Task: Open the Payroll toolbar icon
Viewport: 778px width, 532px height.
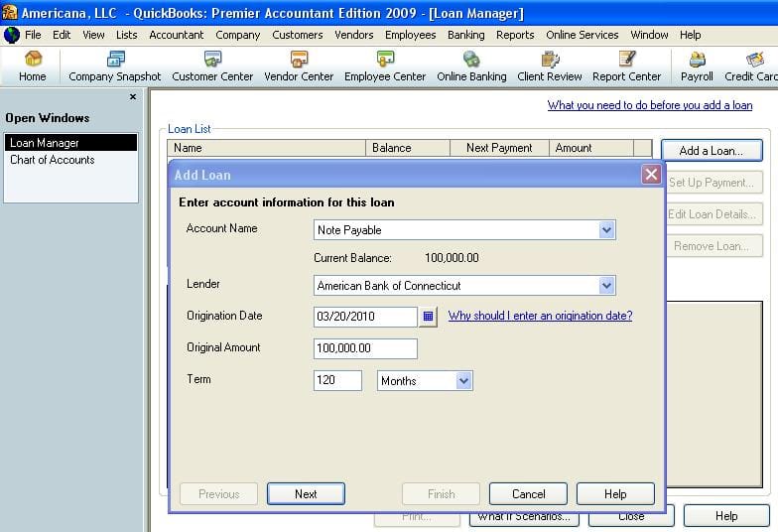Action: click(x=697, y=66)
